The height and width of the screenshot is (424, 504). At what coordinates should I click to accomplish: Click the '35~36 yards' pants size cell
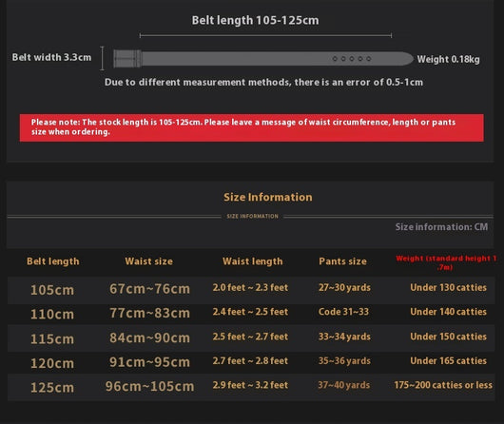[x=344, y=361]
